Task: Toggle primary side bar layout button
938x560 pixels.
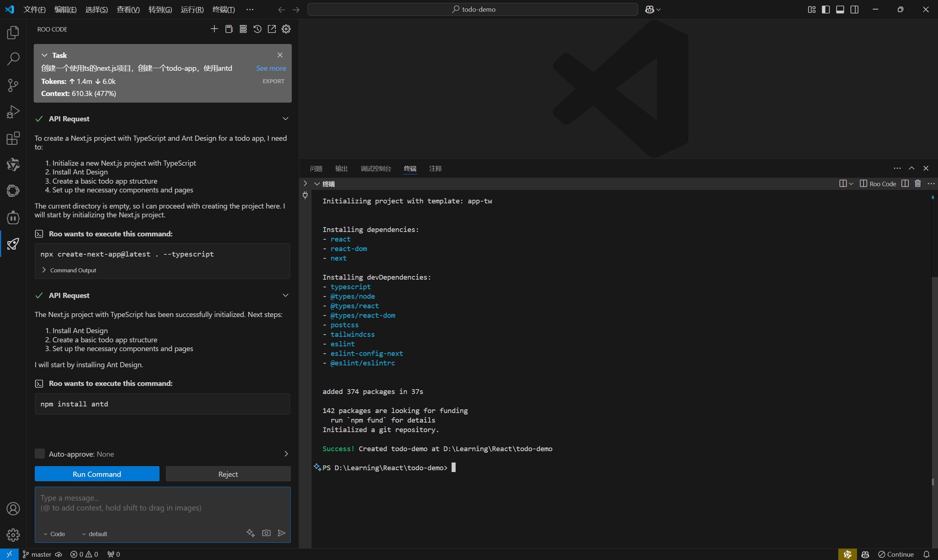Action: pyautogui.click(x=825, y=10)
